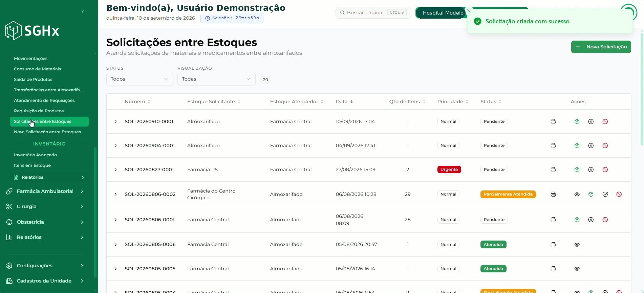Print request SOL-20260910-0001

(553, 121)
